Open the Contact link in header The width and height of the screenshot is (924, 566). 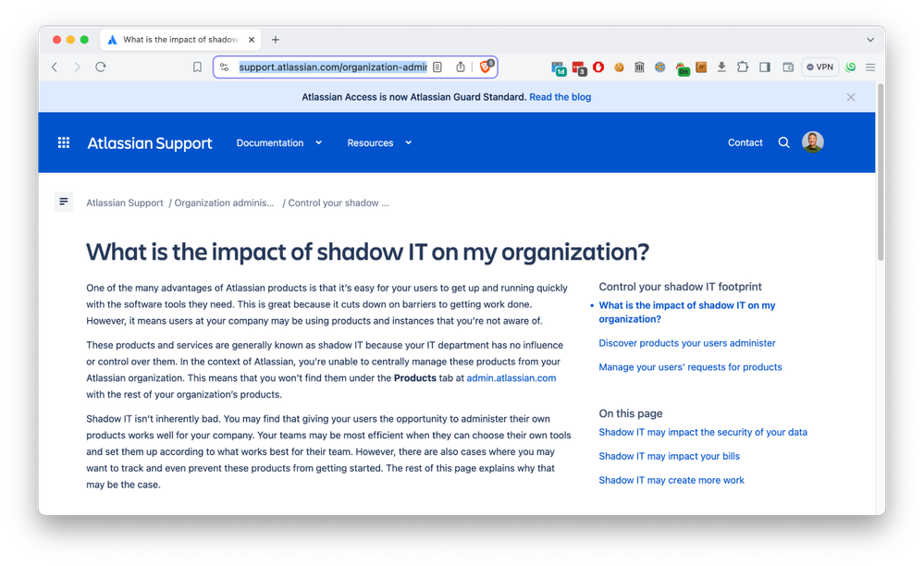(745, 142)
